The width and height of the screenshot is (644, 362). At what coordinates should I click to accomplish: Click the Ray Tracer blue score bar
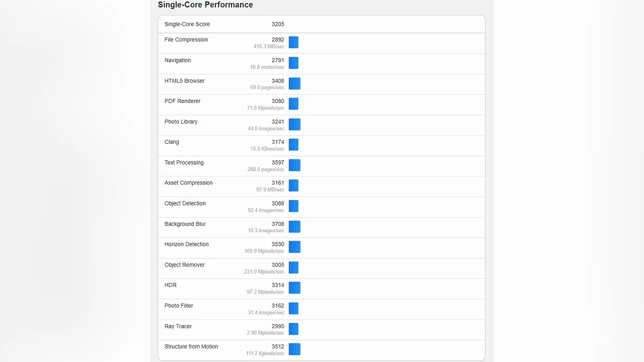294,329
